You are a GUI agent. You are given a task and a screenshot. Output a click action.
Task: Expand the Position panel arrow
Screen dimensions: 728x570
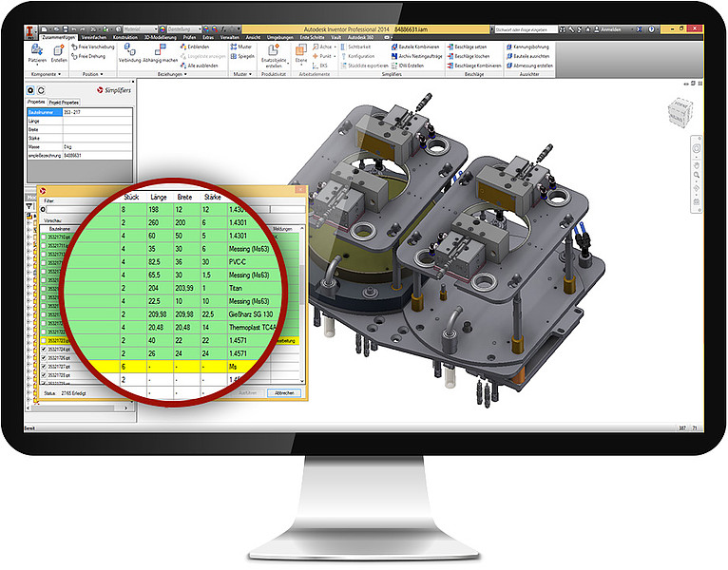pyautogui.click(x=101, y=74)
